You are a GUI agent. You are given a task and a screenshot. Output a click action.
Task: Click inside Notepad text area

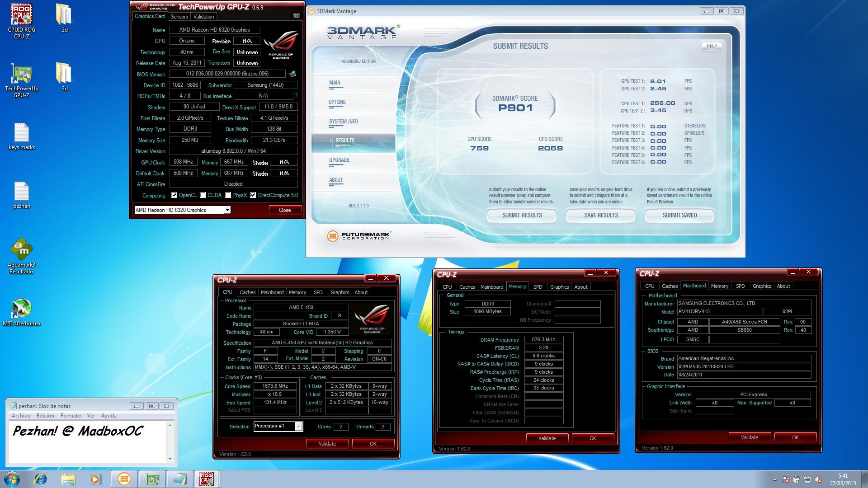click(x=88, y=442)
